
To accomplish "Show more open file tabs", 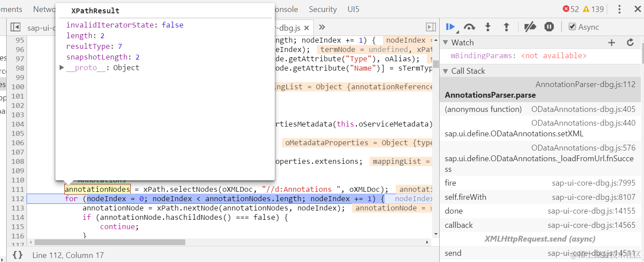I will tap(322, 27).
